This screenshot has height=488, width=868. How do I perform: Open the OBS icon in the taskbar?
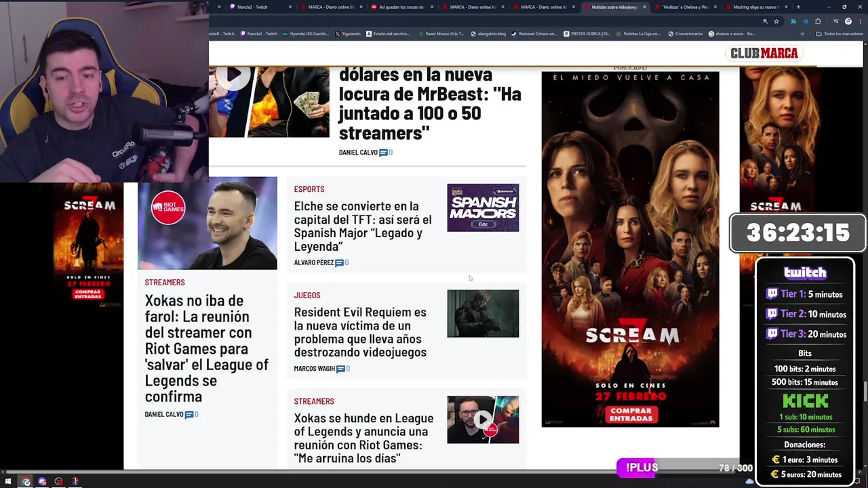pos(59,482)
